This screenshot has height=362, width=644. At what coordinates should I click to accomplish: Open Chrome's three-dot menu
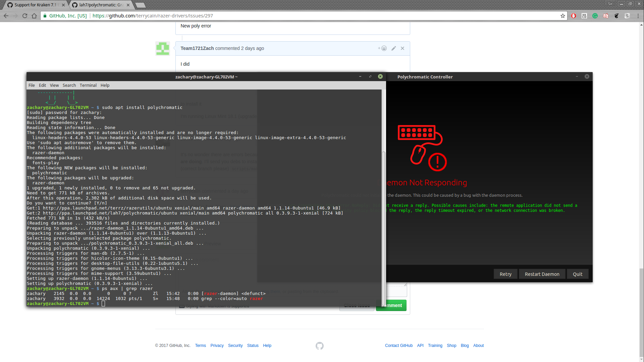(x=638, y=16)
